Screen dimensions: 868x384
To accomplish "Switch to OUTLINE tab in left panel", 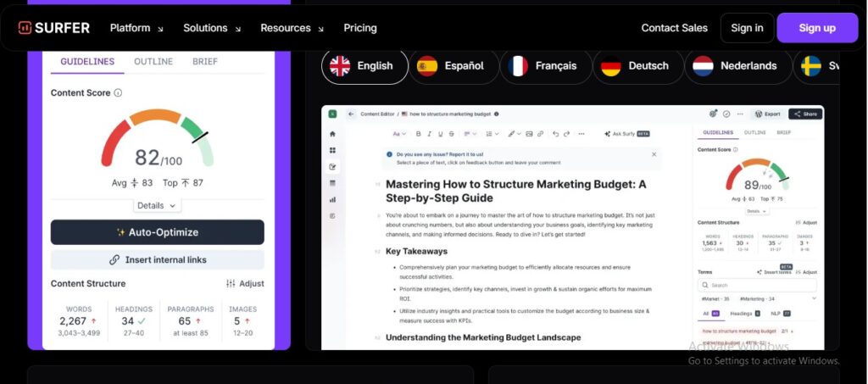I will click(153, 61).
